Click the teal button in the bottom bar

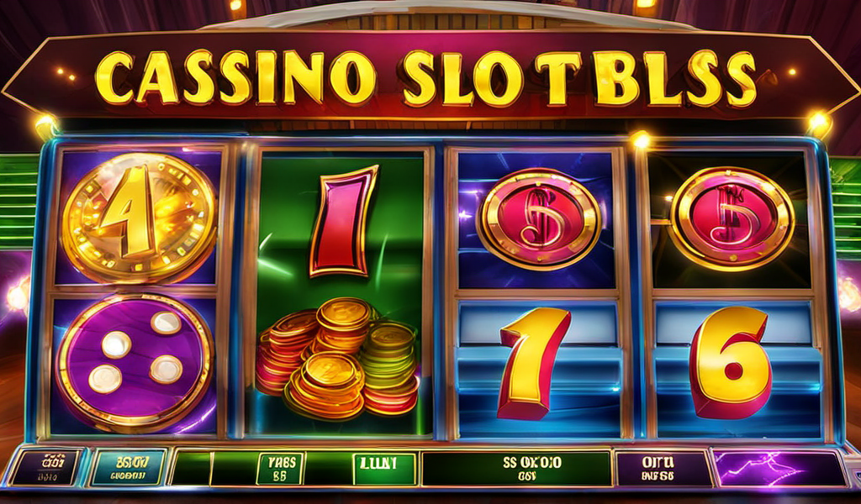129,468
